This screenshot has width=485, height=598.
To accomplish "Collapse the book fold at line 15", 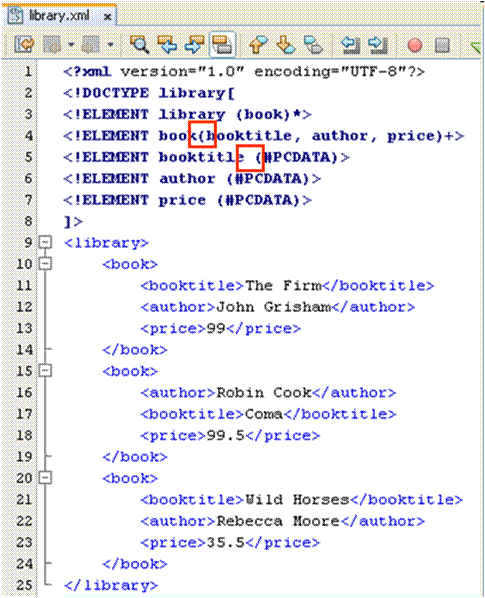I will click(45, 370).
